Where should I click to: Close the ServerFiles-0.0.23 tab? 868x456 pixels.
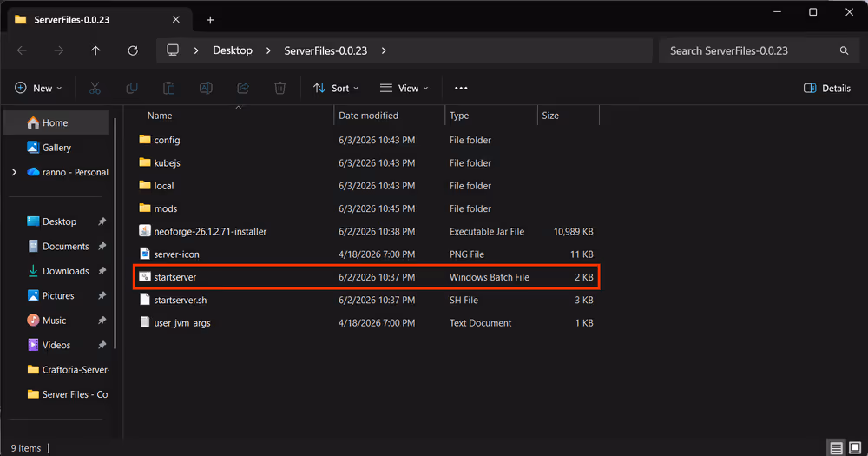tap(175, 19)
